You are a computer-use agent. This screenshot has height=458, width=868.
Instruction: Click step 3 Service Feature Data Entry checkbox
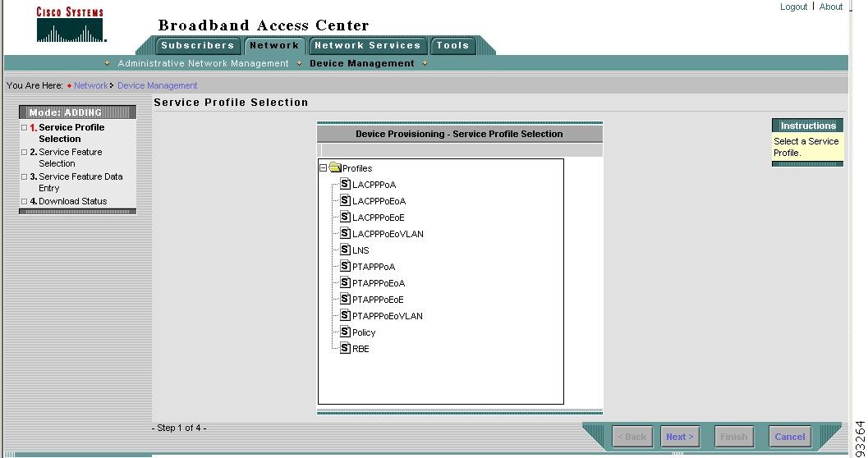pos(24,177)
